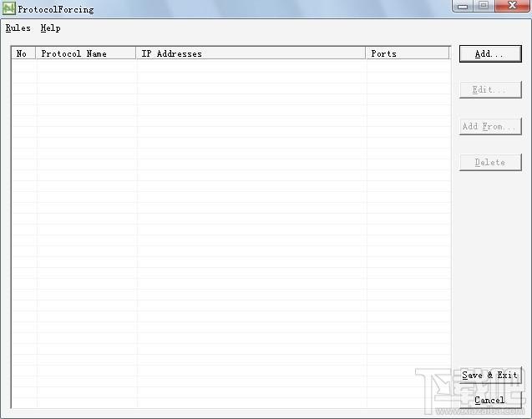
Task: Click the grayed-out Edit... button
Action: pos(490,90)
